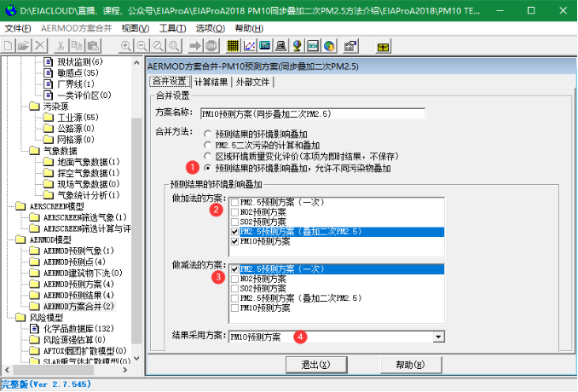Click the Copy toolbar icon

tap(77, 46)
